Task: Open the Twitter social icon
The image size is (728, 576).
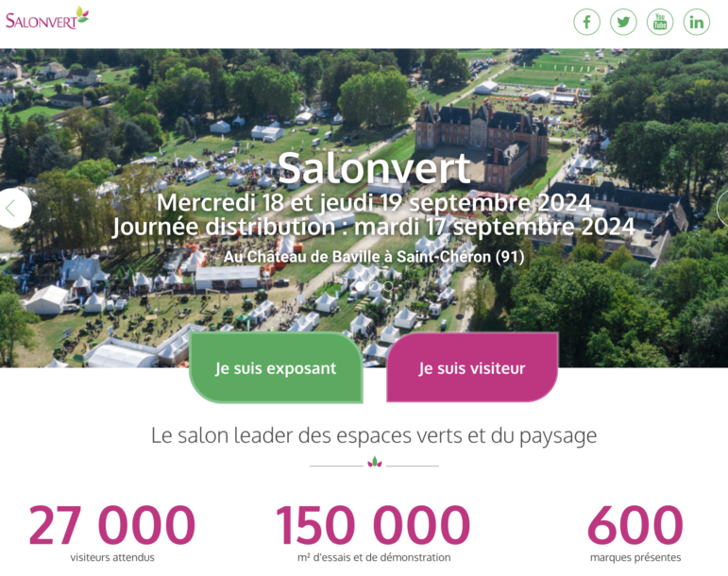Action: 623,22
